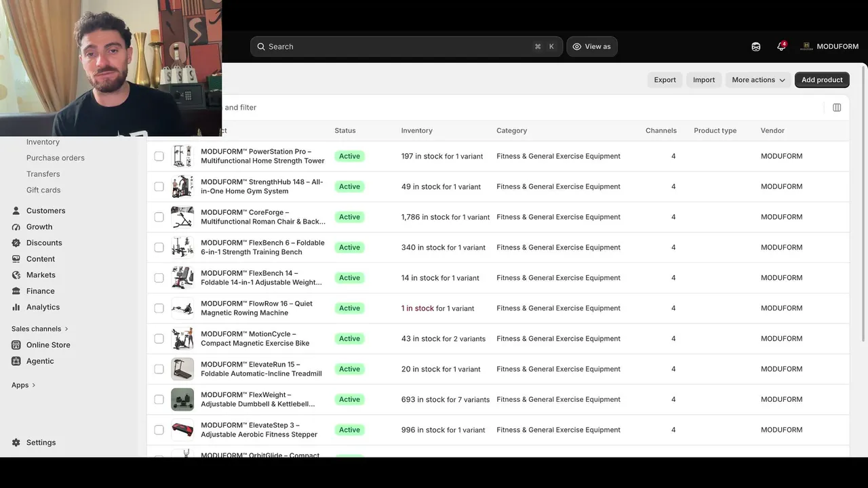Sort by the Inventory column header
Viewport: 868px width, 488px height.
[x=416, y=131]
